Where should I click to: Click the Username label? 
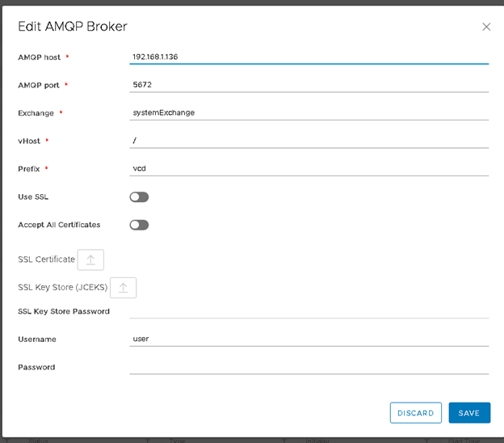coord(37,340)
